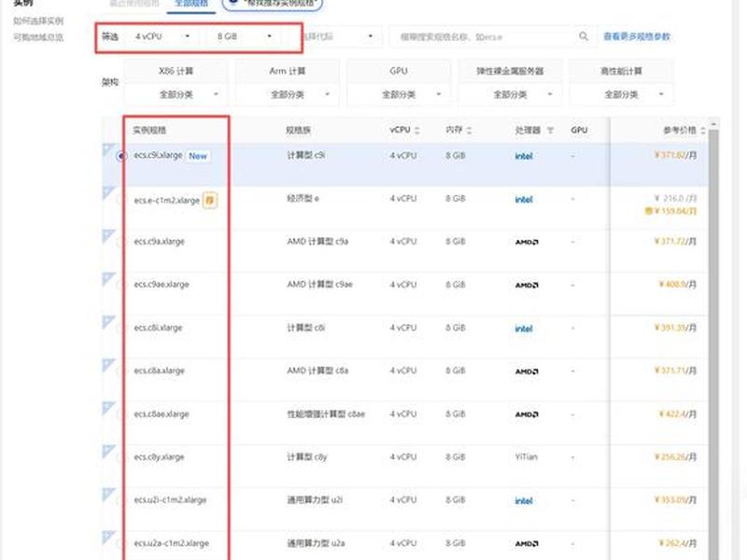
Task: Open the 查看更多规格参数 link
Action: 637,36
